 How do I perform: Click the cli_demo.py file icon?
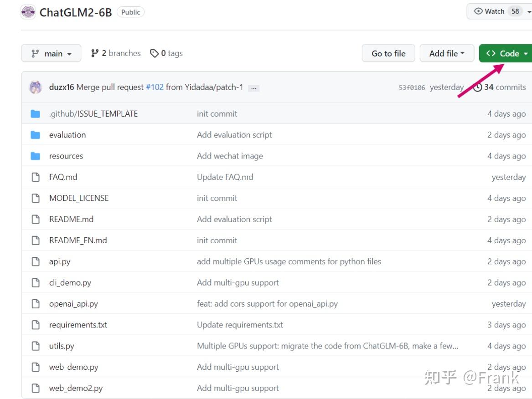36,282
